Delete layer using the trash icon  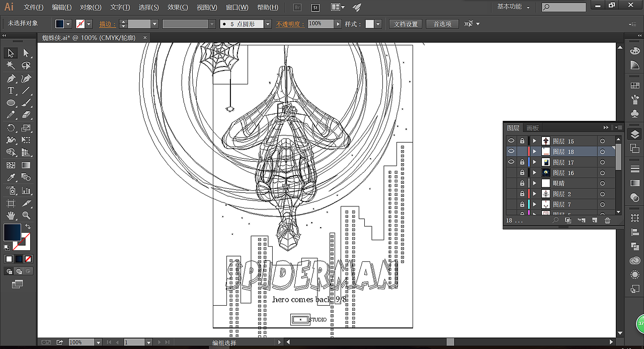607,221
